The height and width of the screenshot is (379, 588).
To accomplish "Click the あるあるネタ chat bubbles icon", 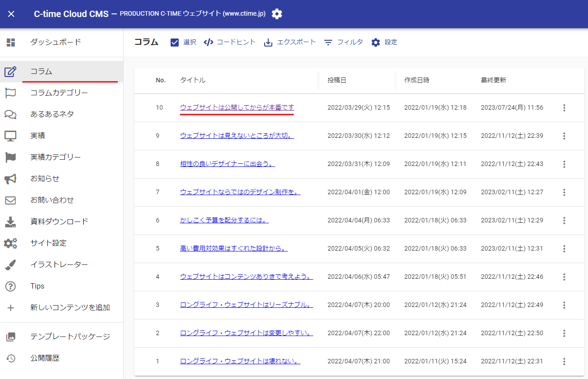I will pyautogui.click(x=11, y=115).
